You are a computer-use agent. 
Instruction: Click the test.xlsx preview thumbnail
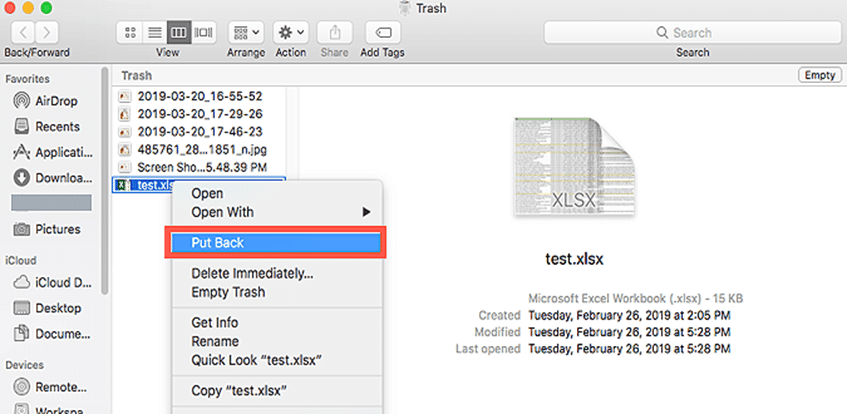(x=558, y=167)
